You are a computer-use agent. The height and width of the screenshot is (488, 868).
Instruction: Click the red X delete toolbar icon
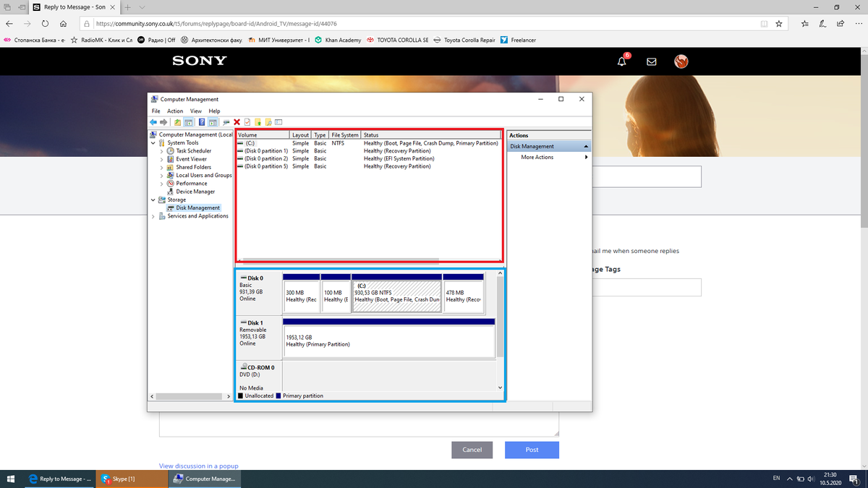pyautogui.click(x=237, y=122)
